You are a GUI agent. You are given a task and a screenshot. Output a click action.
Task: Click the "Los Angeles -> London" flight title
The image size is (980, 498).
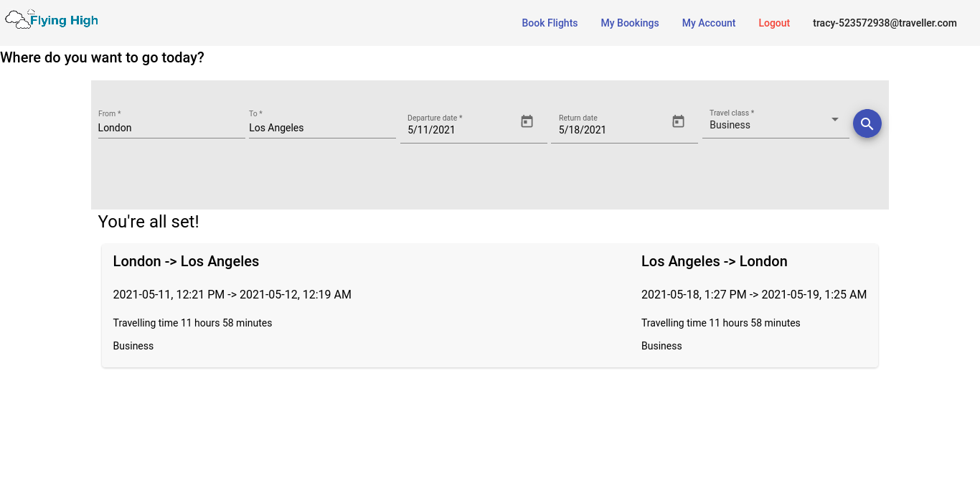click(715, 261)
